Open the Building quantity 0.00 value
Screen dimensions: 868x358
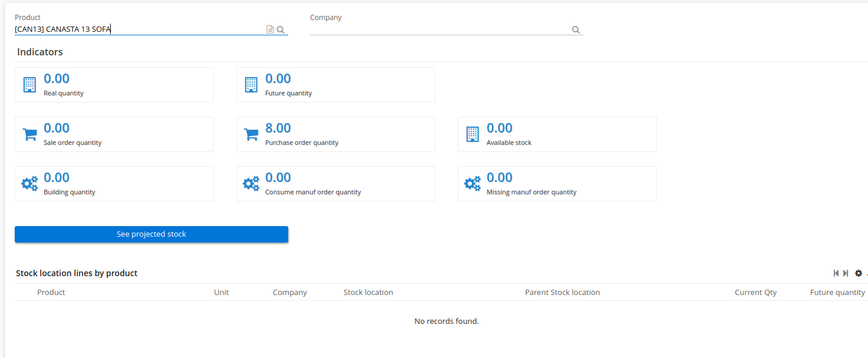[x=57, y=178]
